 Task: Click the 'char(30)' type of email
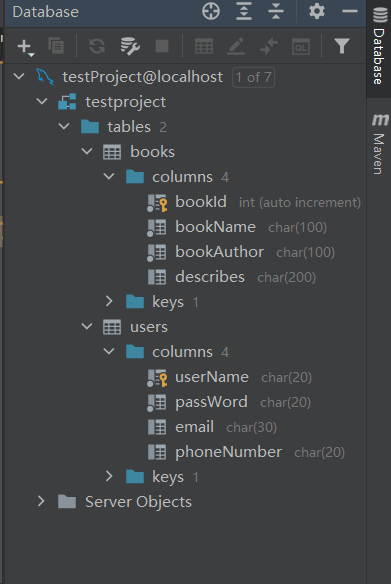coord(251,428)
